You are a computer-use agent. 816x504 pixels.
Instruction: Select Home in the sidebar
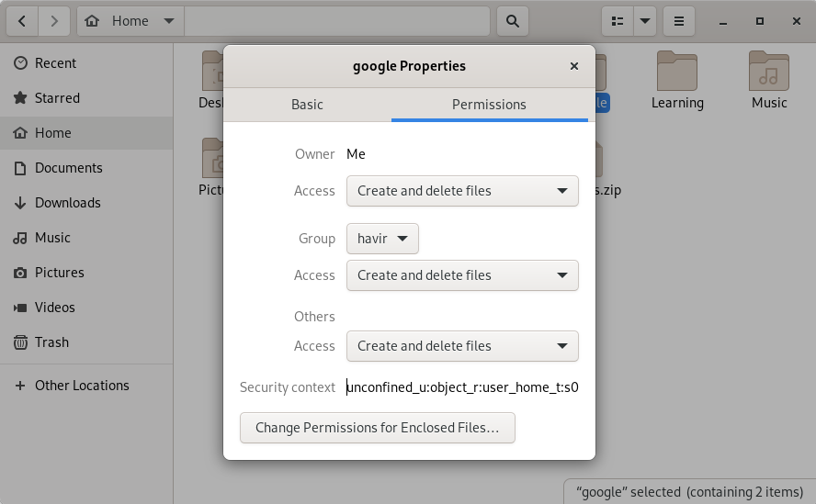click(86, 133)
